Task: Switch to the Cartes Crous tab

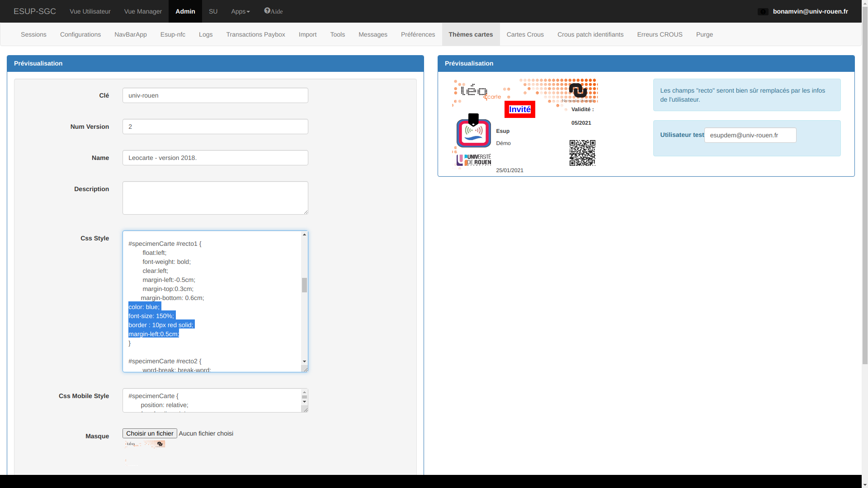Action: tap(525, 34)
